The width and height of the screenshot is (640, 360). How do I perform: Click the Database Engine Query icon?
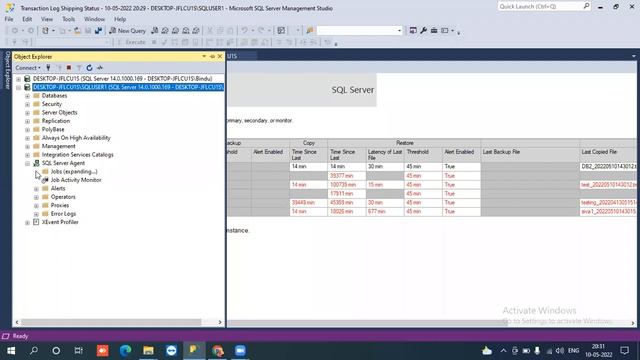click(155, 31)
